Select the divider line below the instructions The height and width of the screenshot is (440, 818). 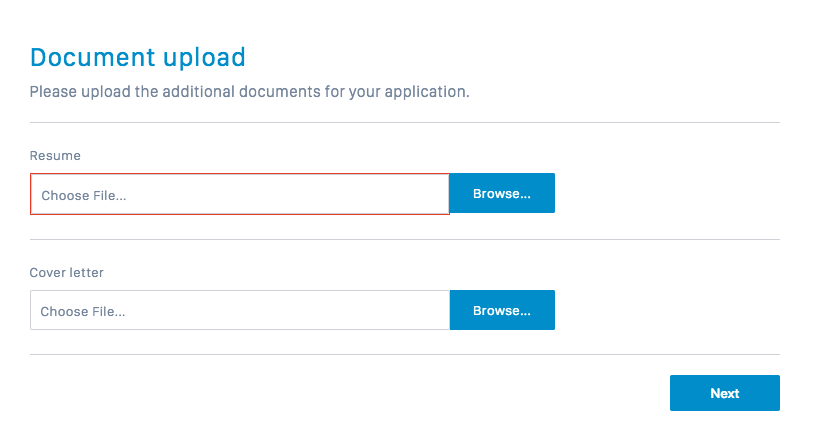404,123
